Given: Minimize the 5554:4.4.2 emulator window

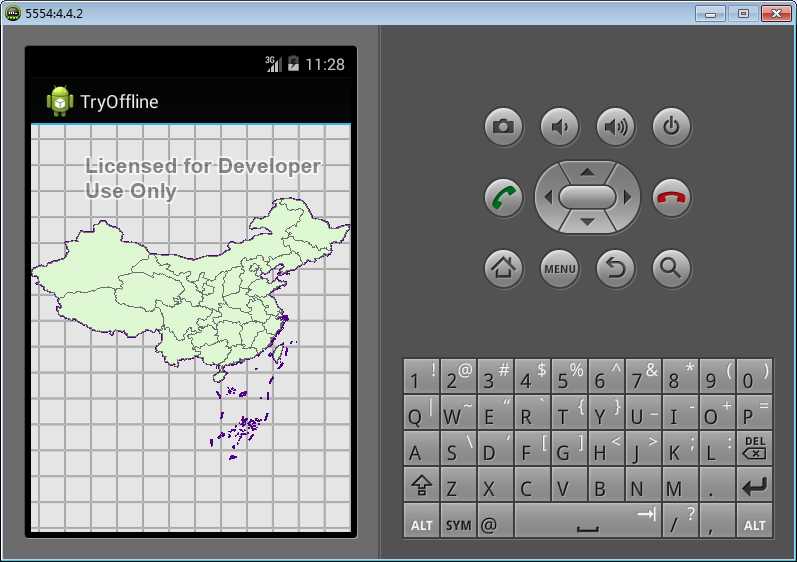Looking at the screenshot, I should tap(710, 13).
